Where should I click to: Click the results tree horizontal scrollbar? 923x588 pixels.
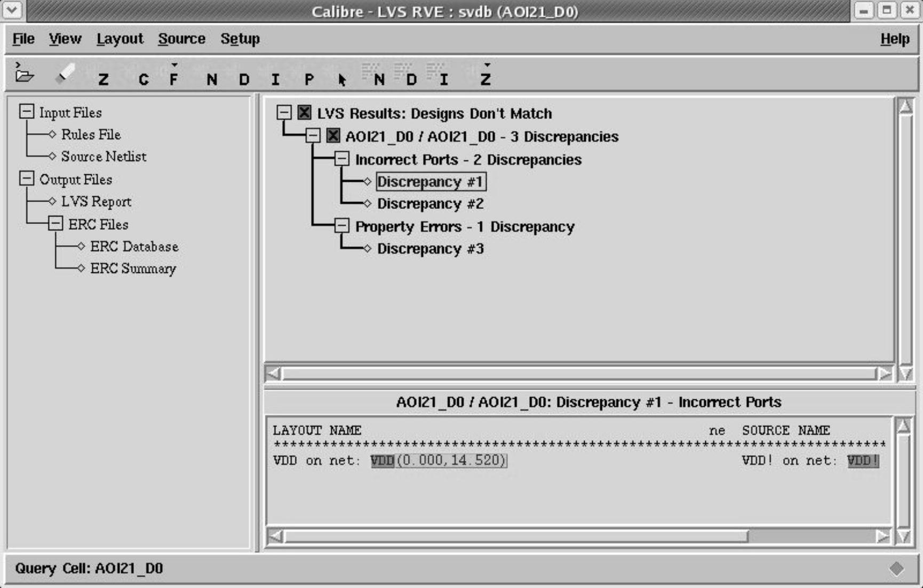pos(579,374)
